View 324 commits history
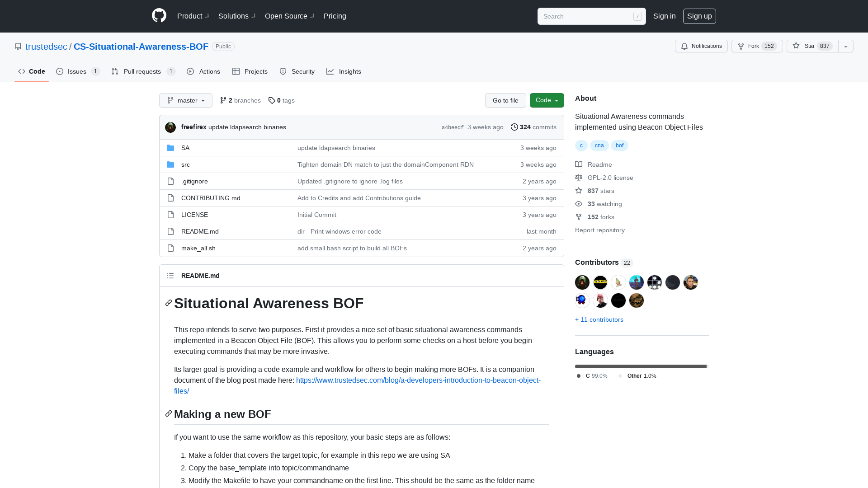Image resolution: width=868 pixels, height=488 pixels. [x=533, y=127]
